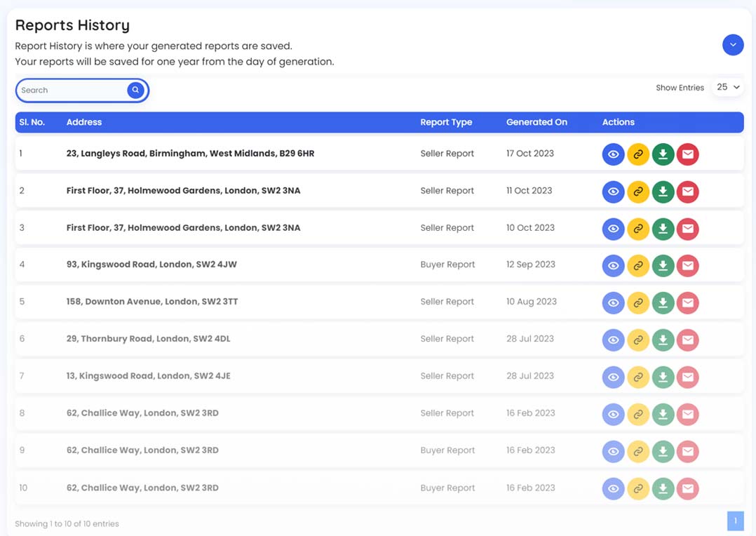Screen dimensions: 756x536
Task: Open the Show Entries 25 dropdown
Action: point(728,87)
